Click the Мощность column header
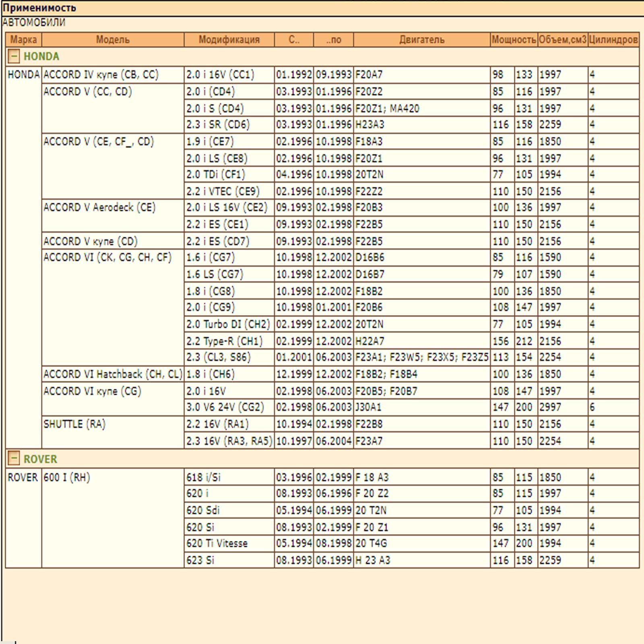 tap(514, 39)
